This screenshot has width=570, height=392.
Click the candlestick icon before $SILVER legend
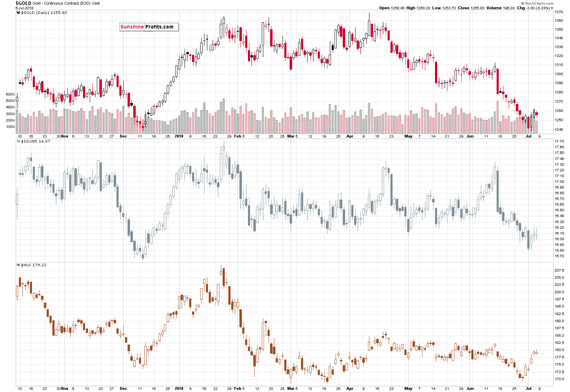tap(18, 141)
